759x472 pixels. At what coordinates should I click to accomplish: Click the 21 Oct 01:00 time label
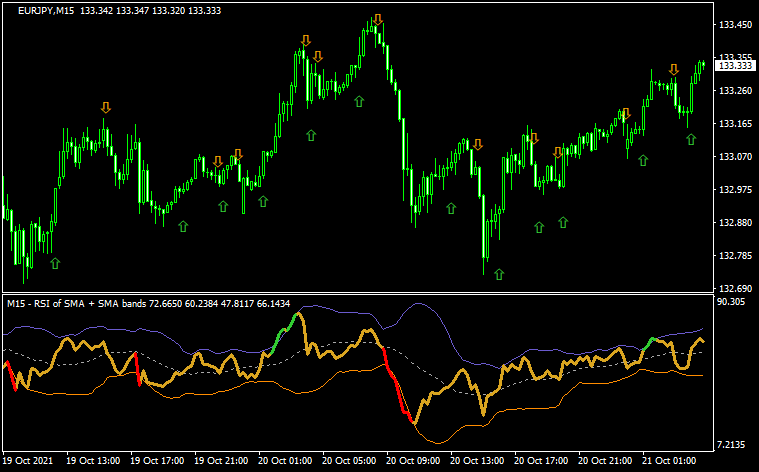click(x=669, y=460)
